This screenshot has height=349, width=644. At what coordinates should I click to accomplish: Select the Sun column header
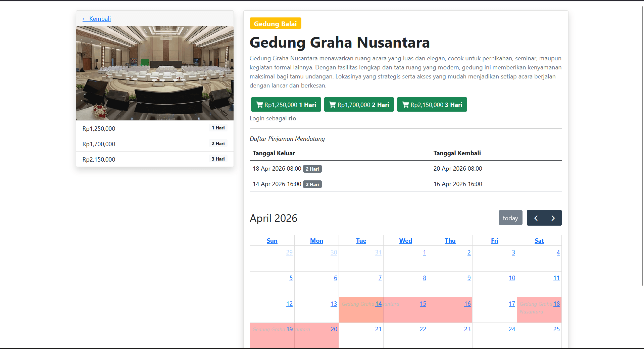click(x=272, y=241)
